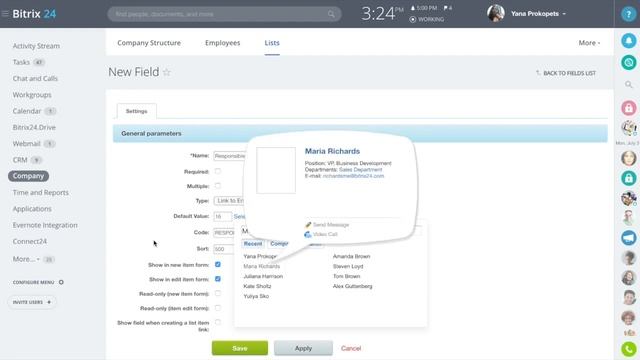The width and height of the screenshot is (640, 360).
Task: Click the Working status clock icon
Action: [x=413, y=19]
